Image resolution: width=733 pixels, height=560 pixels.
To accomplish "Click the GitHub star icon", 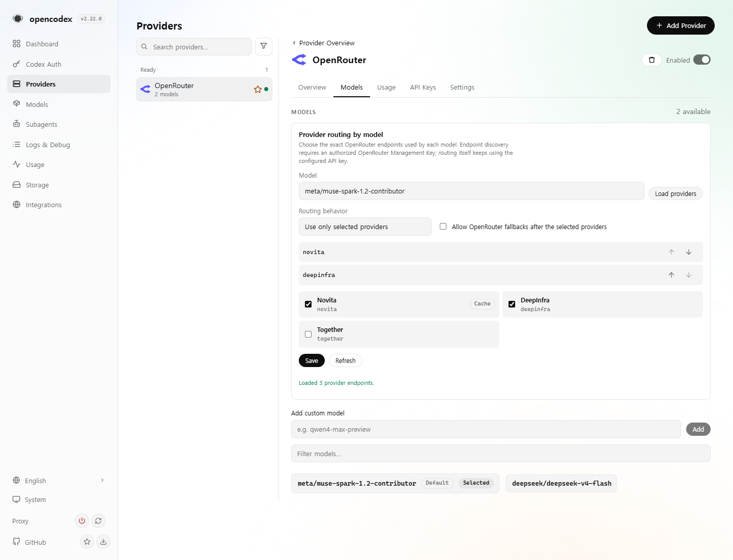I will (87, 542).
